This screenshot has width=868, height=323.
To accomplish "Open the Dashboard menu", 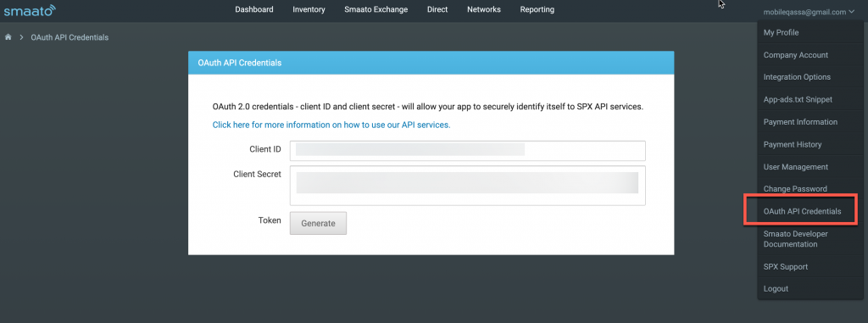I will click(254, 9).
